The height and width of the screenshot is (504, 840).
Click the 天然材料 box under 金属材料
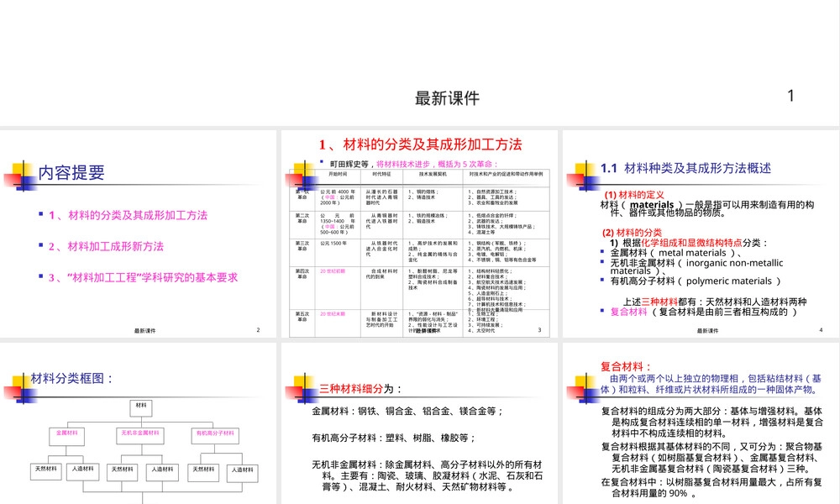(46, 471)
